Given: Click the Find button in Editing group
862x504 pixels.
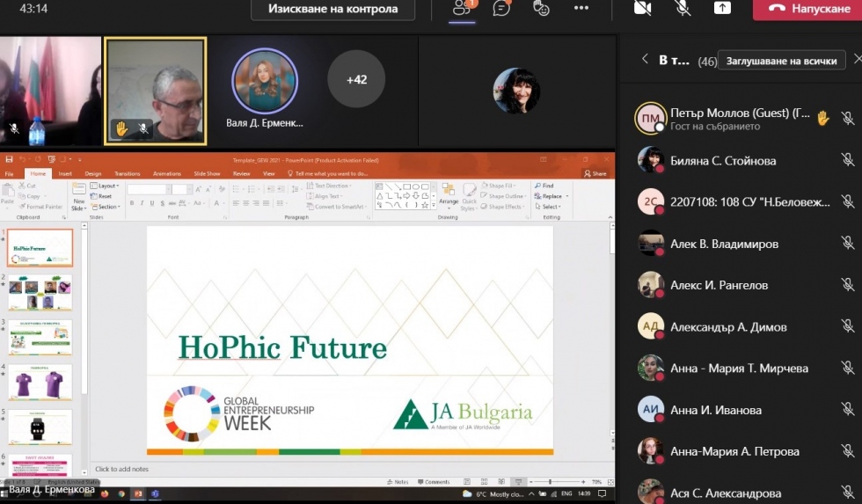Looking at the screenshot, I should pyautogui.click(x=544, y=186).
